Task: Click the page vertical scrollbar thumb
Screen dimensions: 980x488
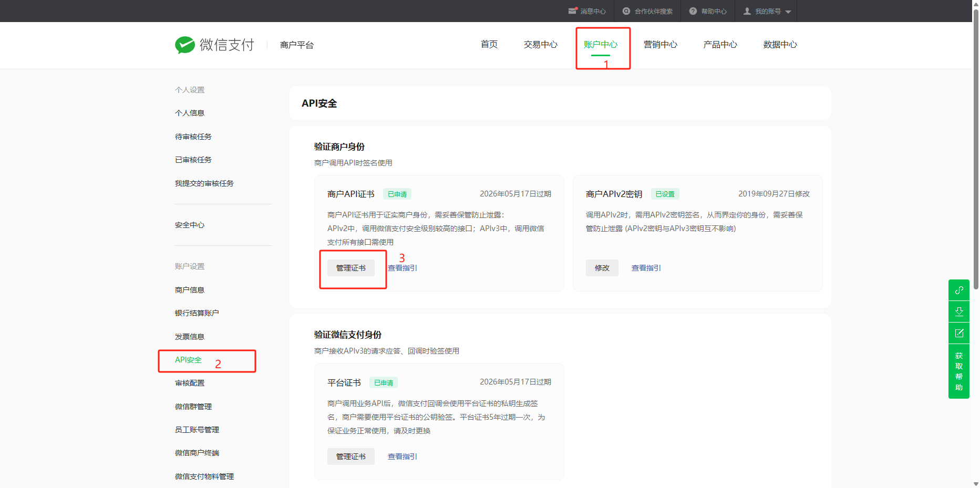Action: click(x=976, y=148)
